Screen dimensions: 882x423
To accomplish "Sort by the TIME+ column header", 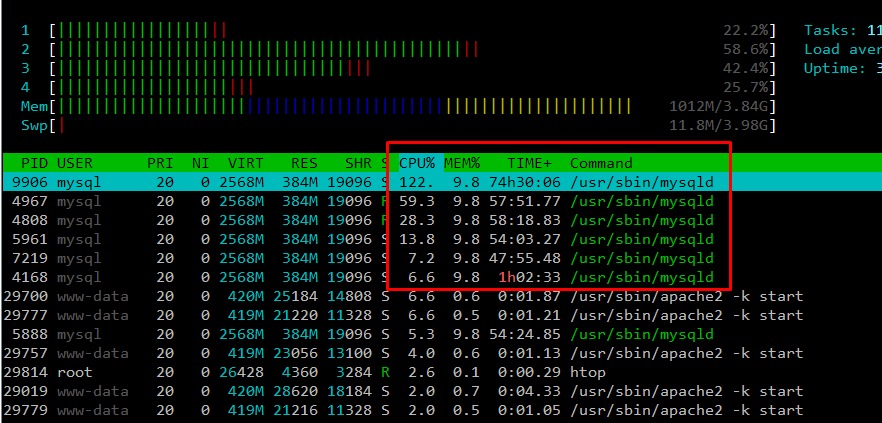I will (x=529, y=162).
